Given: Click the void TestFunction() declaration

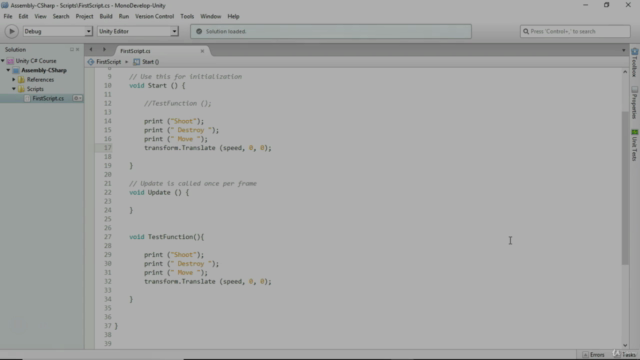Looking at the screenshot, I should 167,237.
